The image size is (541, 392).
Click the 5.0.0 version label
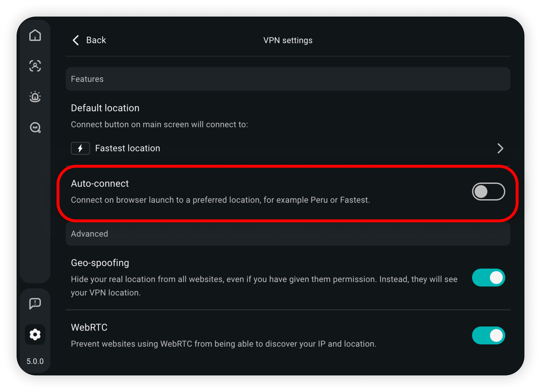coord(35,361)
